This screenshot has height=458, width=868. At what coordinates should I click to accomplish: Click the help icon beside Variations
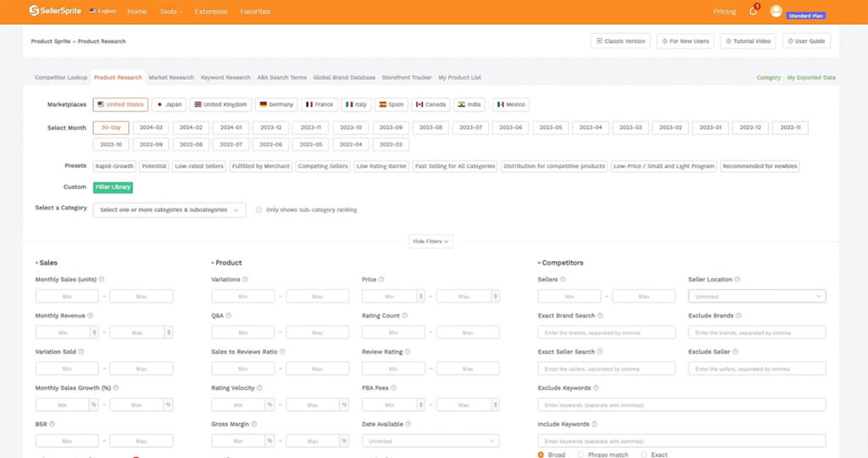(x=245, y=280)
